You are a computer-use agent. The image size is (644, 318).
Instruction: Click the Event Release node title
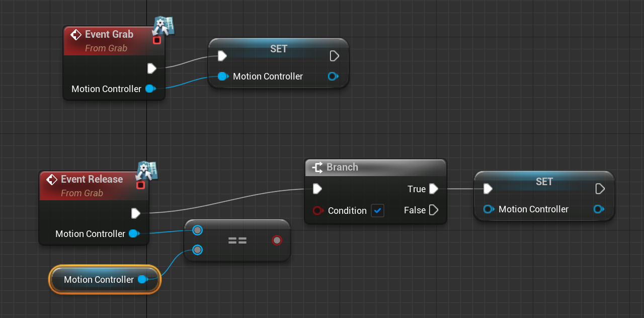coord(92,179)
